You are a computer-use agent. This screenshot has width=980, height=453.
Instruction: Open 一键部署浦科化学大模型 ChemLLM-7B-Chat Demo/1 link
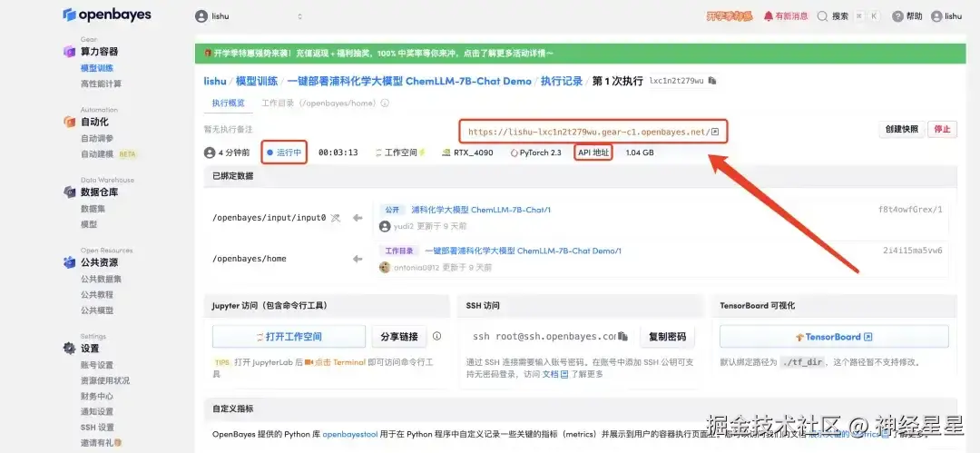(524, 251)
